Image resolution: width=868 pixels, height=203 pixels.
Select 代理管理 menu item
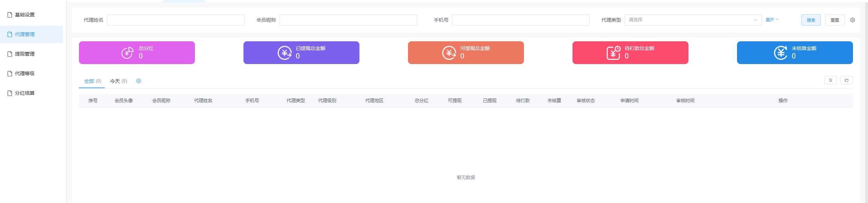[x=31, y=34]
